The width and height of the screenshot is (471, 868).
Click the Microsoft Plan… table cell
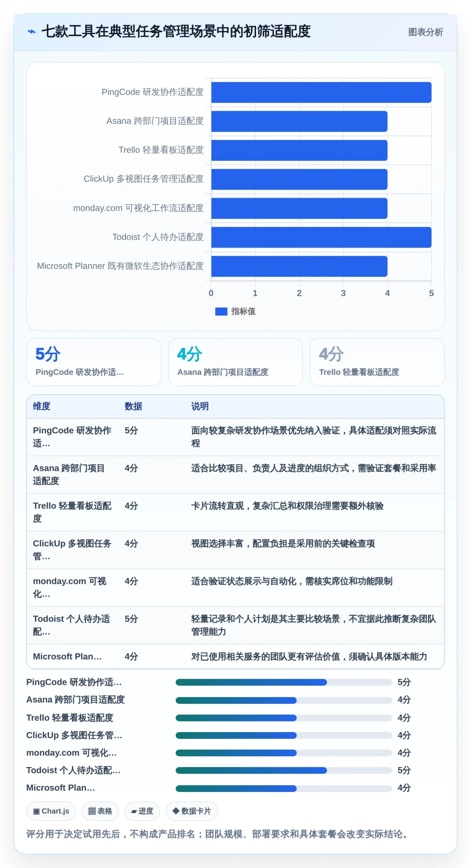67,656
